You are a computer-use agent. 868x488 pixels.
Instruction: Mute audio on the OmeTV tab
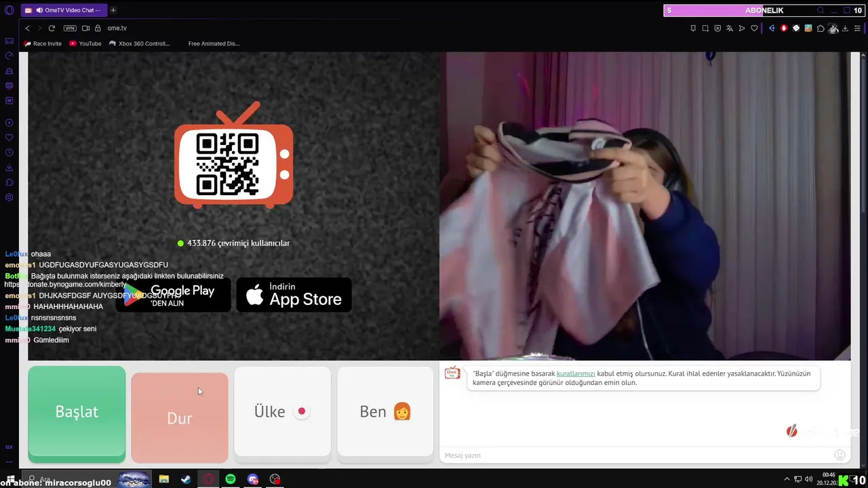39,10
